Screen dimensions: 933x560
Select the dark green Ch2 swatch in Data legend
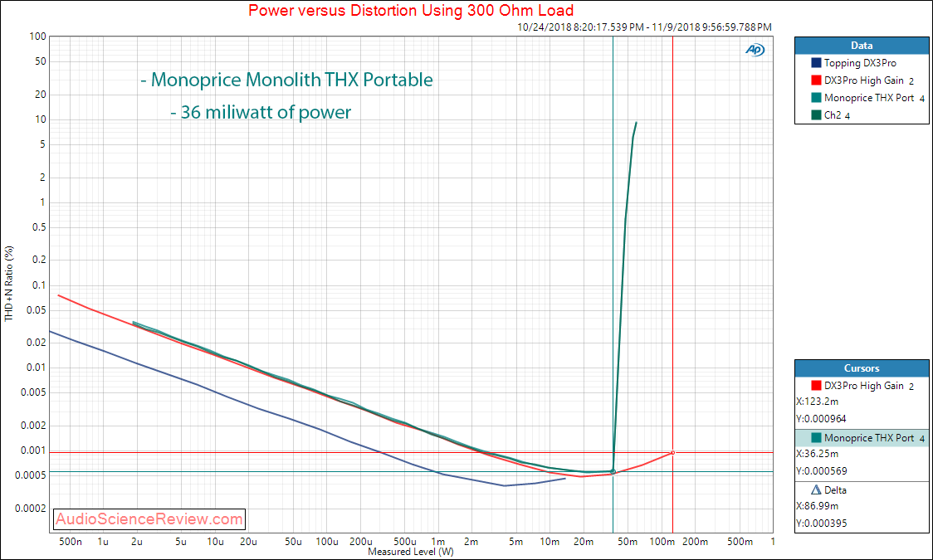pyautogui.click(x=817, y=114)
